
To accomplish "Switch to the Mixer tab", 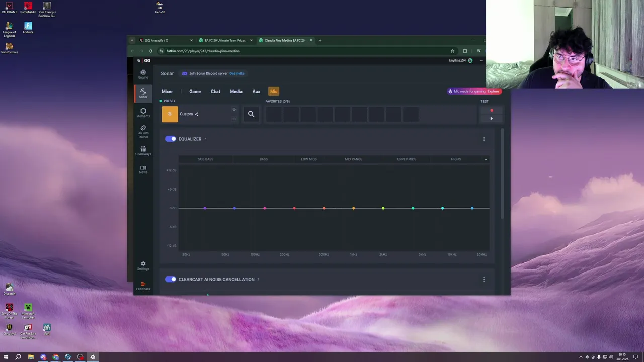I will pos(167,91).
